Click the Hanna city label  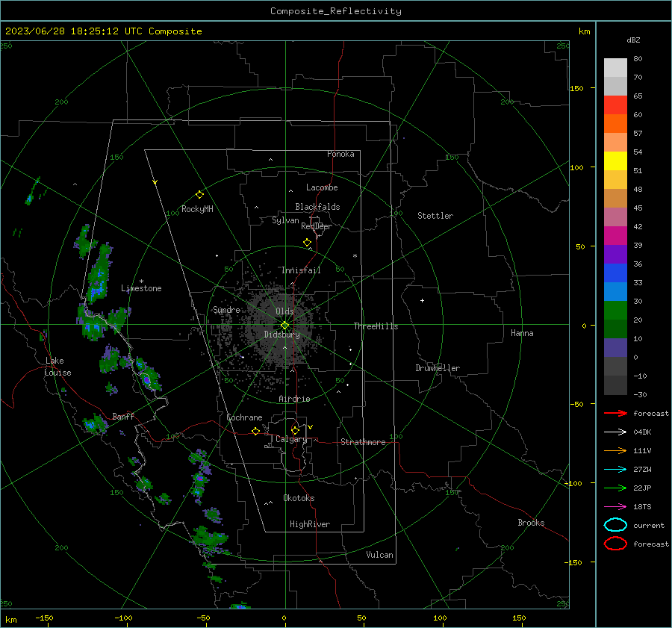click(522, 333)
